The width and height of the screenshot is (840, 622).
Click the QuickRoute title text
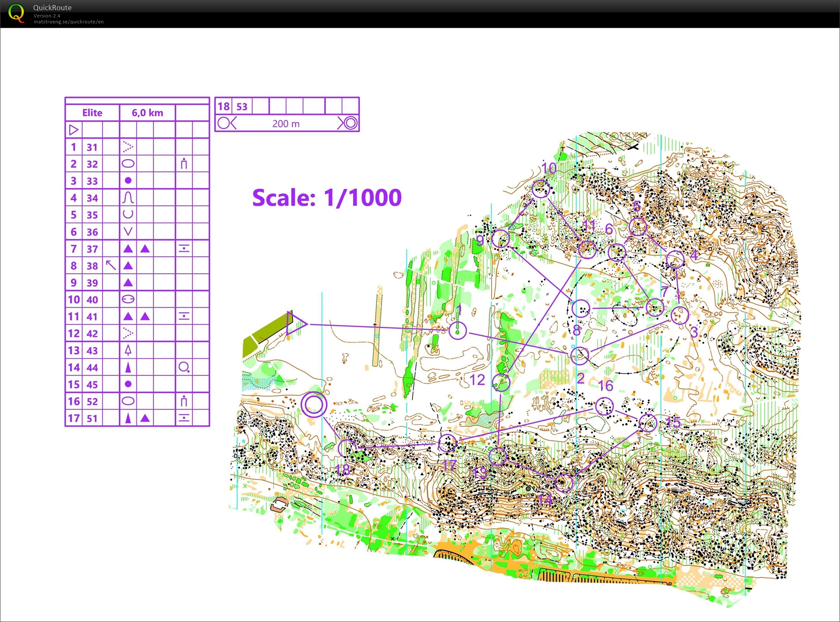52,7
